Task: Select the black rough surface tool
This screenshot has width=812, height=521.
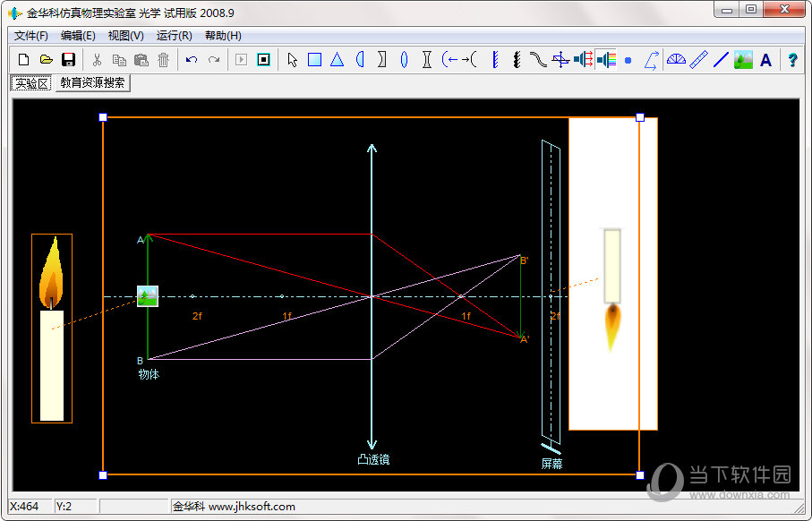Action: click(x=517, y=60)
